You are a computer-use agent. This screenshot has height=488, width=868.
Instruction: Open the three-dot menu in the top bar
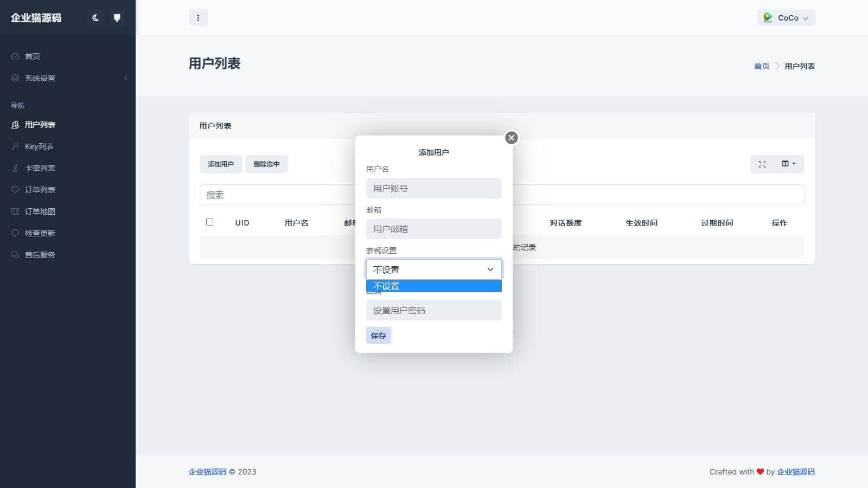coord(198,18)
